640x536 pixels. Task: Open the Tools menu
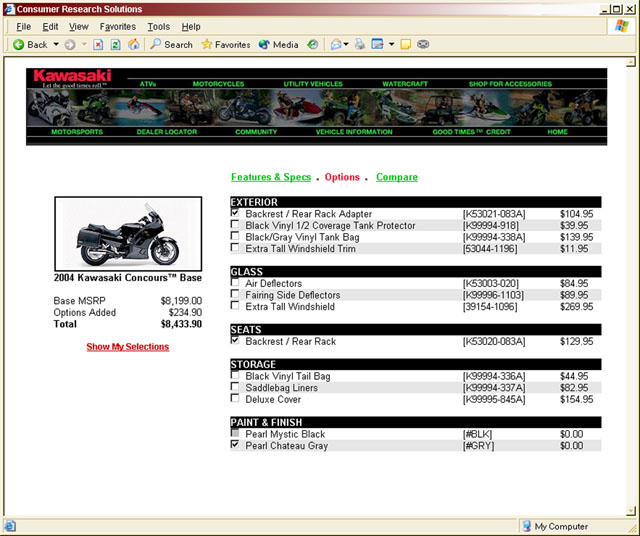pyautogui.click(x=158, y=27)
